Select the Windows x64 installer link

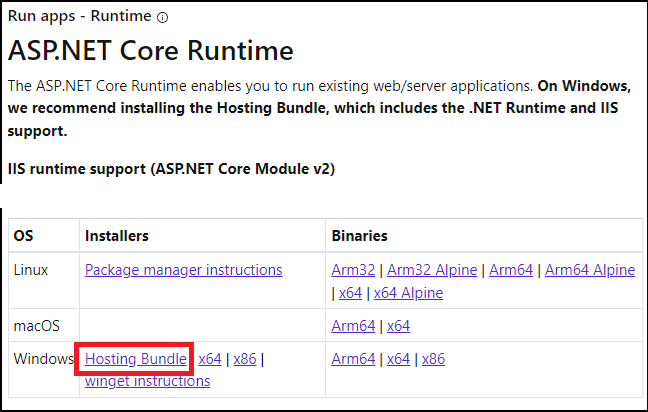coord(210,359)
